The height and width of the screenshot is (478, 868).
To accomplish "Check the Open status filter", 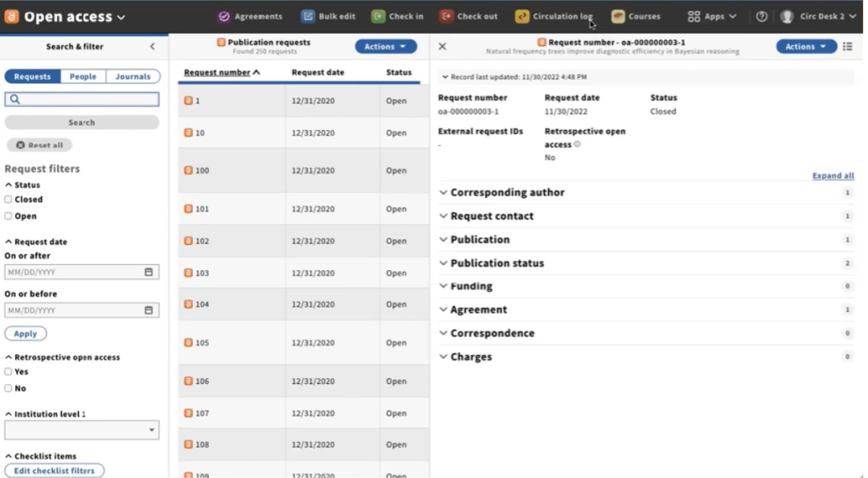I will (9, 216).
